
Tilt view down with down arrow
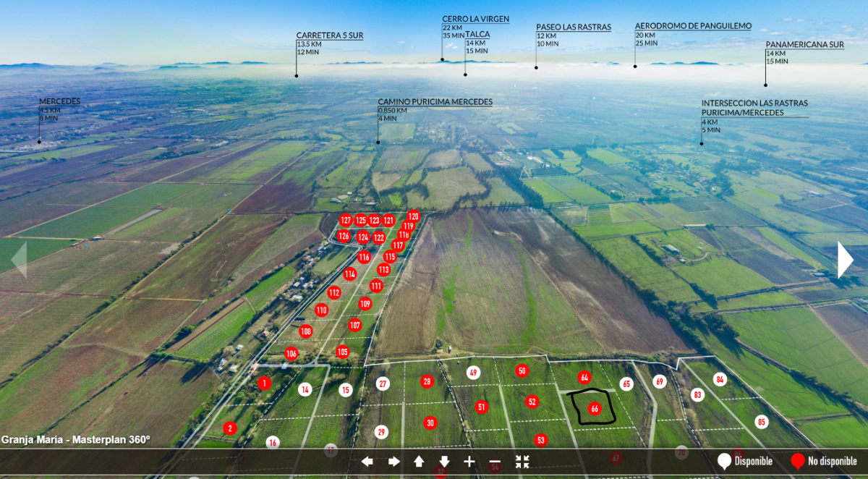(x=444, y=462)
